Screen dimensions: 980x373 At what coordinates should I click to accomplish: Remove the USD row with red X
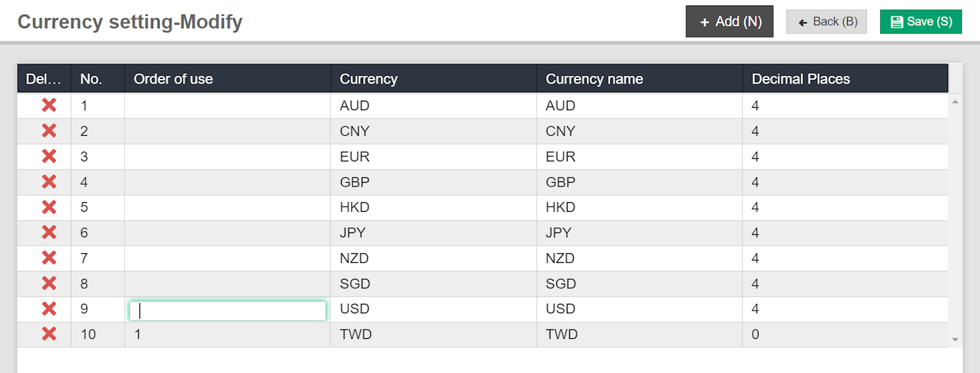(49, 309)
